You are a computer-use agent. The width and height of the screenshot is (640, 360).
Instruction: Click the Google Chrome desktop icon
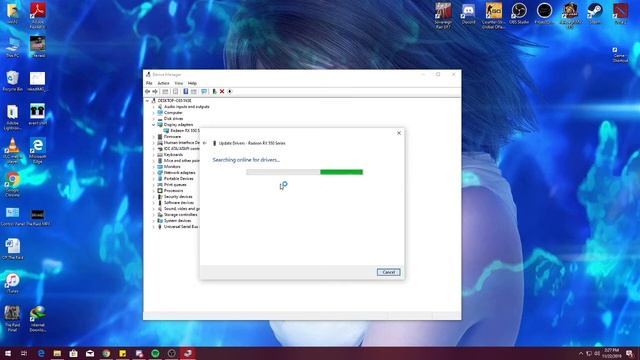coord(13,184)
